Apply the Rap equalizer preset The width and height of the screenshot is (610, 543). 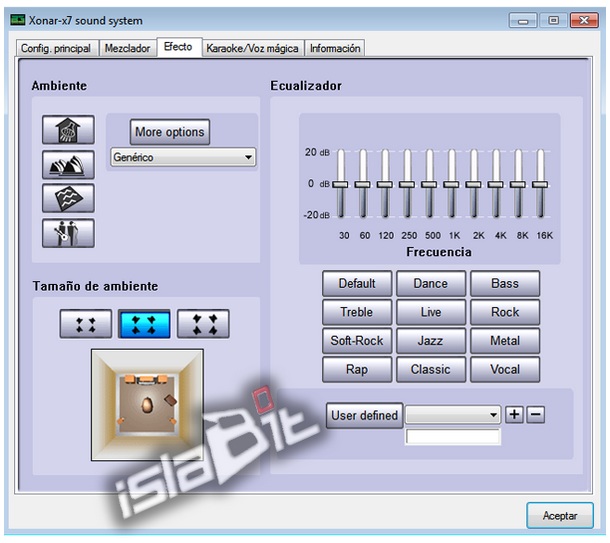click(x=357, y=369)
